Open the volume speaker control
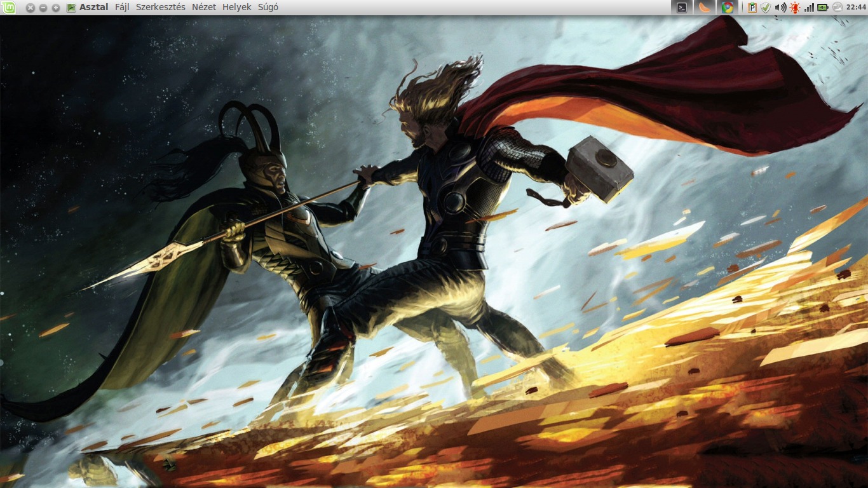The image size is (868, 488). (x=780, y=8)
